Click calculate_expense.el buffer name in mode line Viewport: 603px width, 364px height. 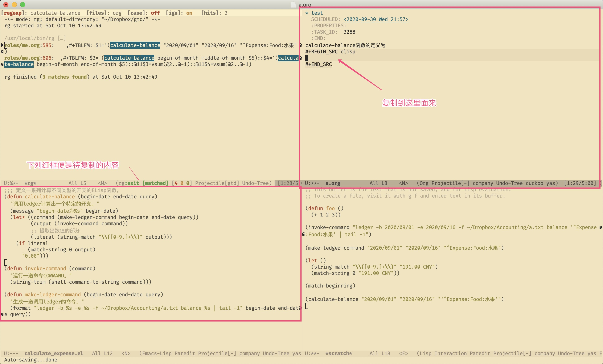point(54,353)
